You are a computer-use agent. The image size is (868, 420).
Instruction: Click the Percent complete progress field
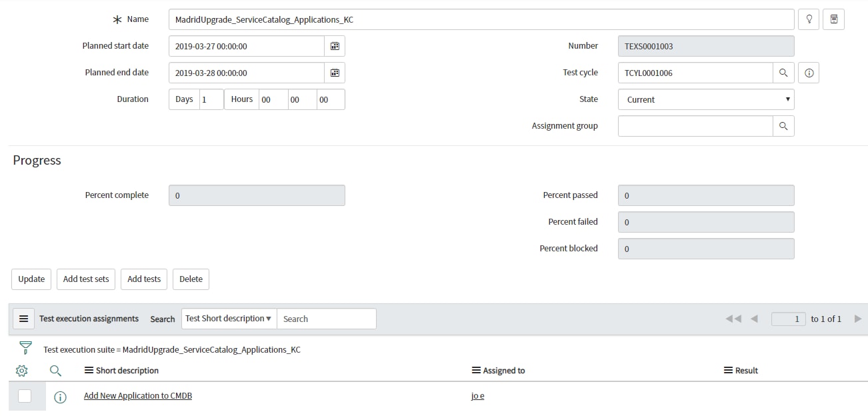(257, 195)
